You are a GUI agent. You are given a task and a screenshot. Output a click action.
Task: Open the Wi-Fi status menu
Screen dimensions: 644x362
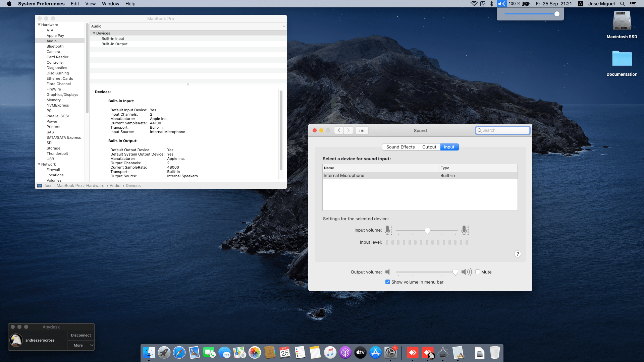click(x=474, y=4)
